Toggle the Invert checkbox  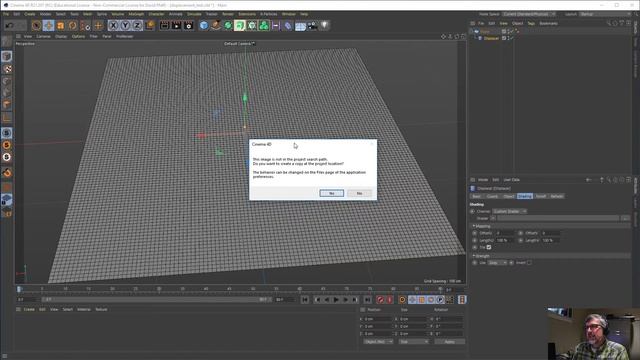click(x=529, y=263)
